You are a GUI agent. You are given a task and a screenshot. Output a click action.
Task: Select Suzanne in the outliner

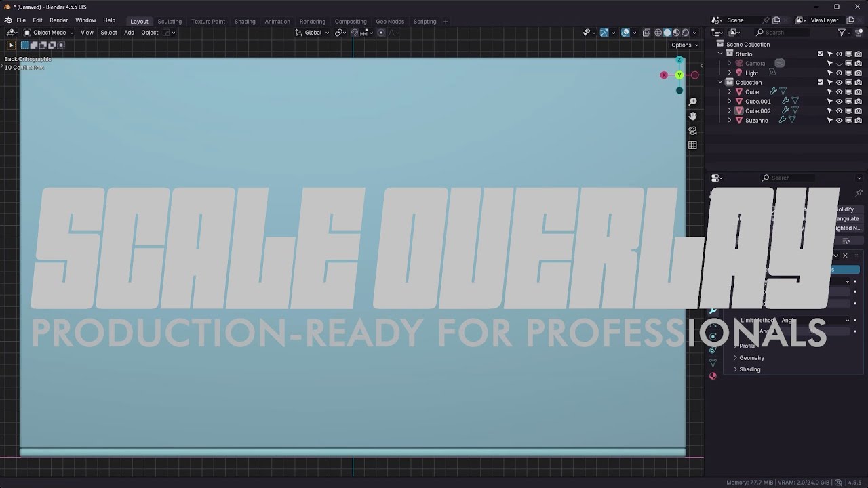[x=757, y=121]
